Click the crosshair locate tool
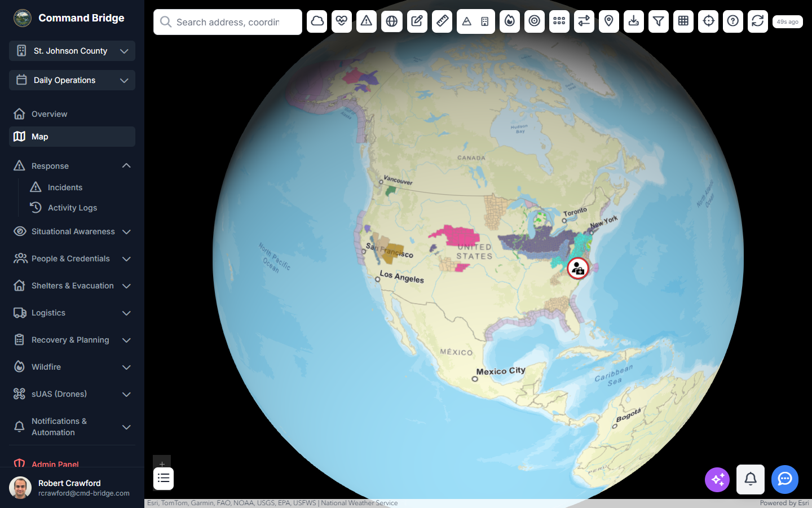The width and height of the screenshot is (812, 508). [708, 21]
